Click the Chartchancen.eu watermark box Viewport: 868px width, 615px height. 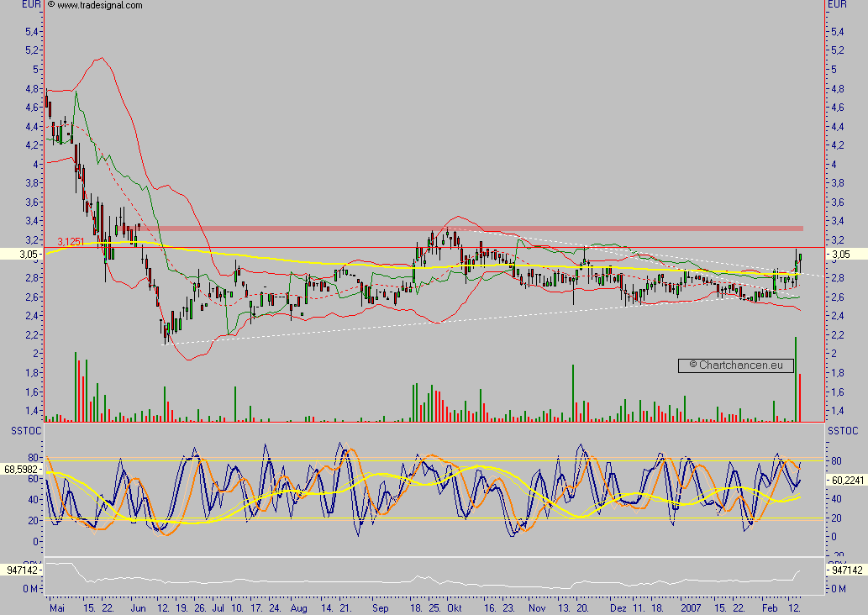click(736, 365)
